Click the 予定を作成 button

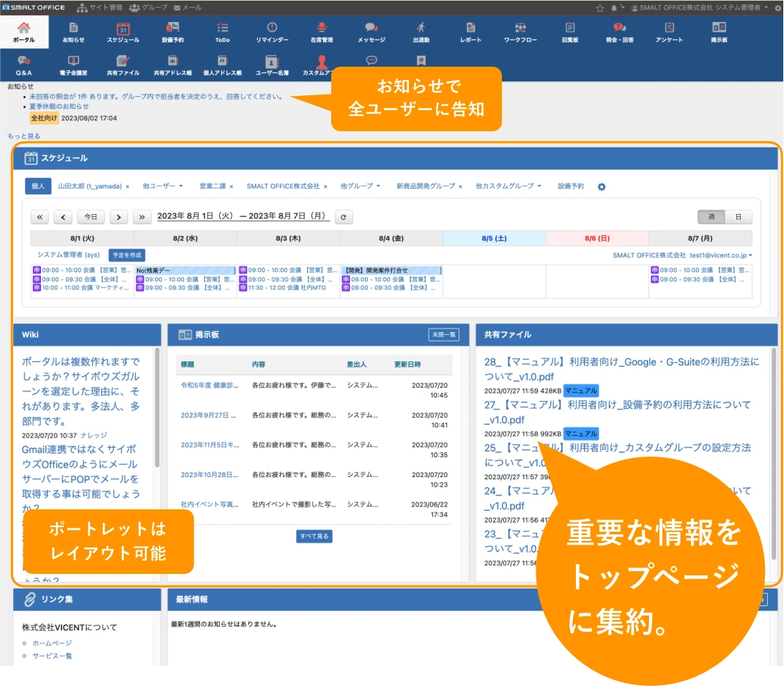click(127, 255)
